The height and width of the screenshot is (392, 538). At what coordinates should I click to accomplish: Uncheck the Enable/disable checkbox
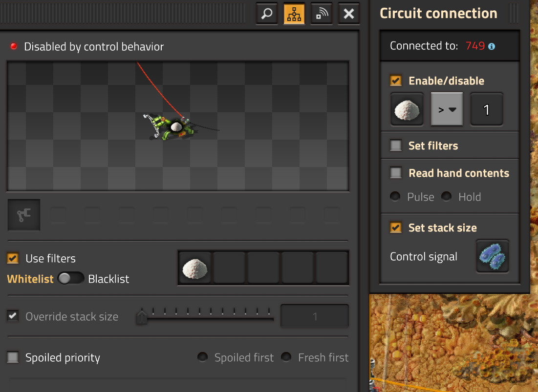396,81
